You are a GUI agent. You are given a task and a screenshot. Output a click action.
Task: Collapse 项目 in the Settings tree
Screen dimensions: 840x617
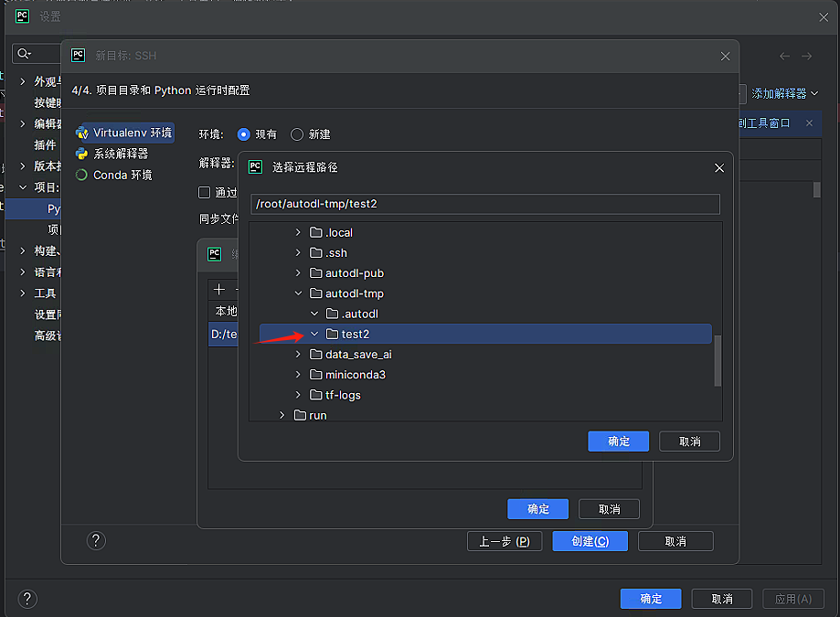point(23,187)
